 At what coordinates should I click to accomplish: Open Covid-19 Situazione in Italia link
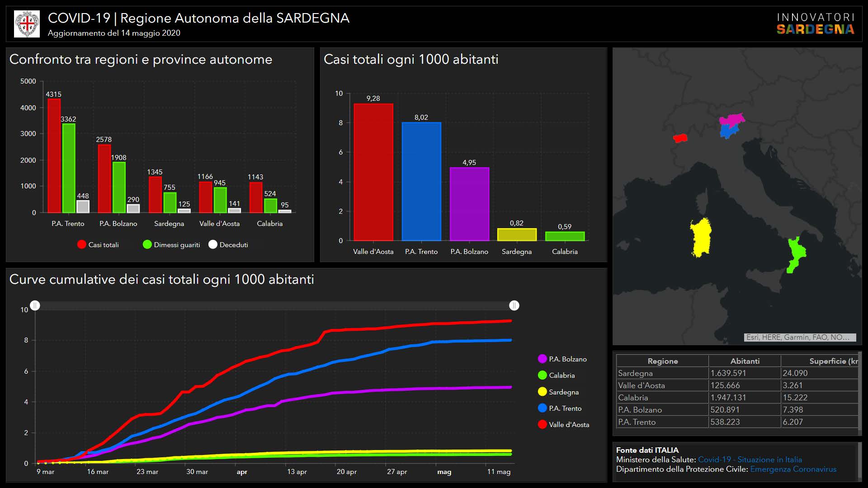[750, 460]
